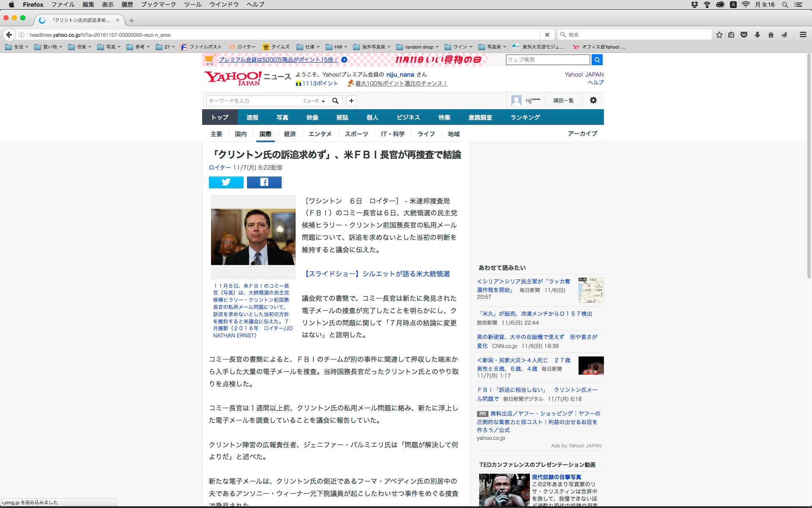Image resolution: width=812 pixels, height=508 pixels.
Task: Click the キーワードを入力 search field
Action: [x=254, y=101]
